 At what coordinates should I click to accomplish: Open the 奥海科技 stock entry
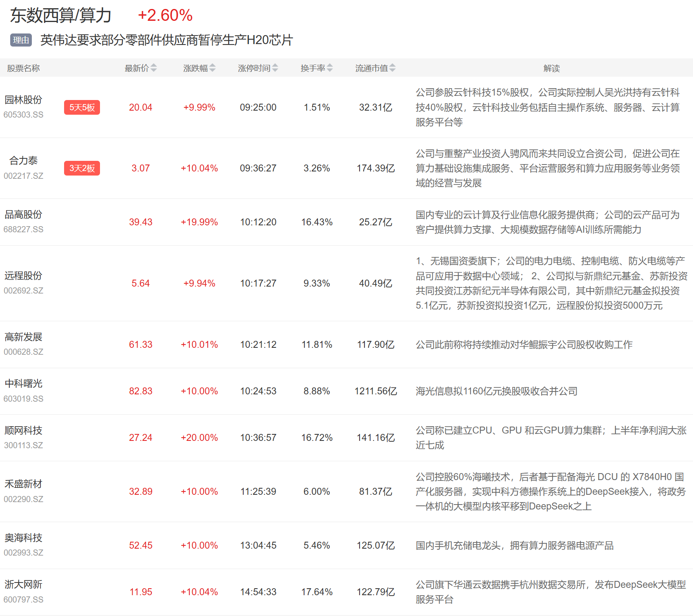(23, 538)
